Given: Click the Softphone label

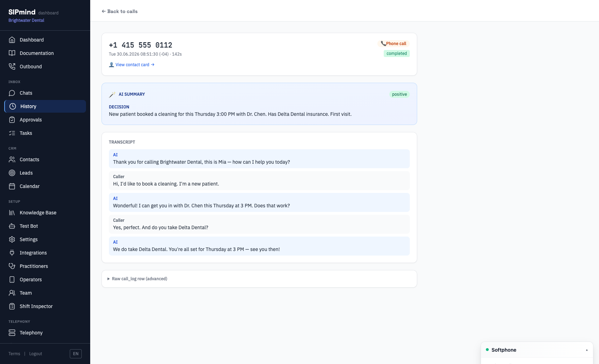Looking at the screenshot, I should (504, 350).
